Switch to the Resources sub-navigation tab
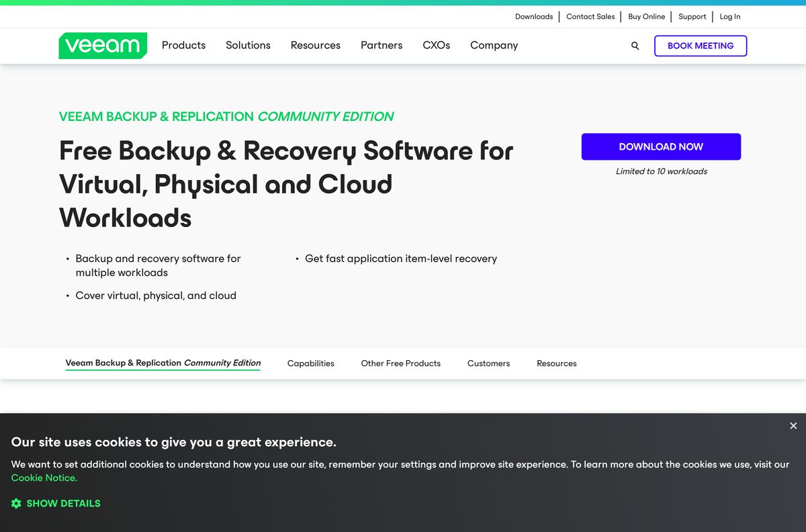 pyautogui.click(x=557, y=363)
